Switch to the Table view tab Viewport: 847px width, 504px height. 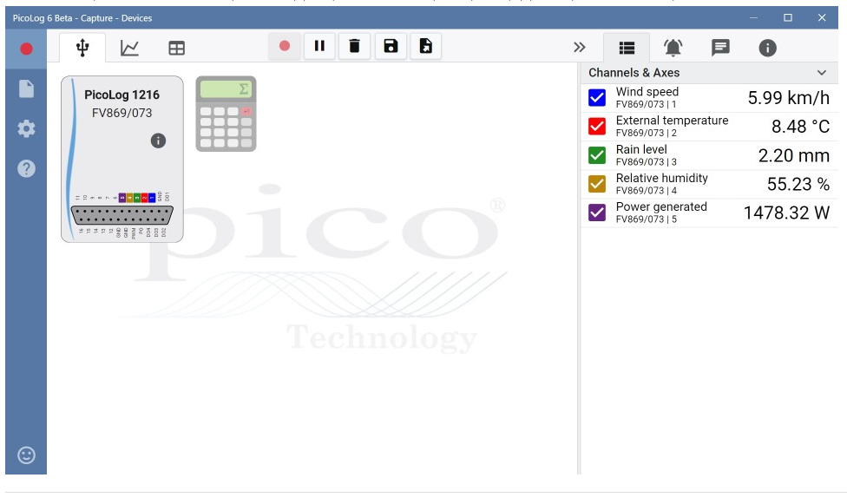click(x=177, y=48)
